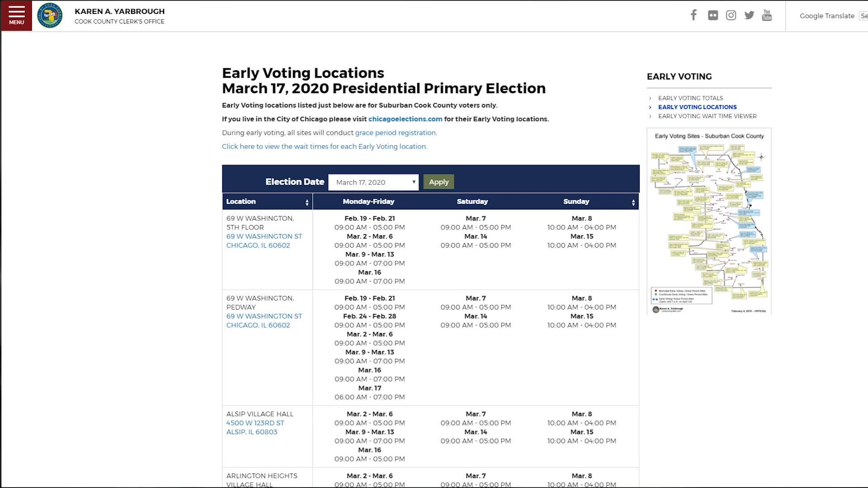Click the view wait times link
868x488 pixels.
point(325,146)
